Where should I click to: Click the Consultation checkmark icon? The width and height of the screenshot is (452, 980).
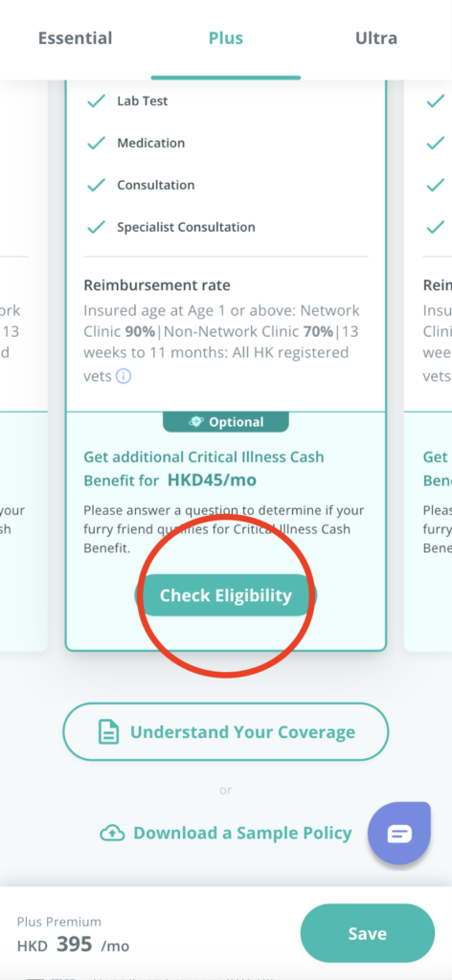96,185
